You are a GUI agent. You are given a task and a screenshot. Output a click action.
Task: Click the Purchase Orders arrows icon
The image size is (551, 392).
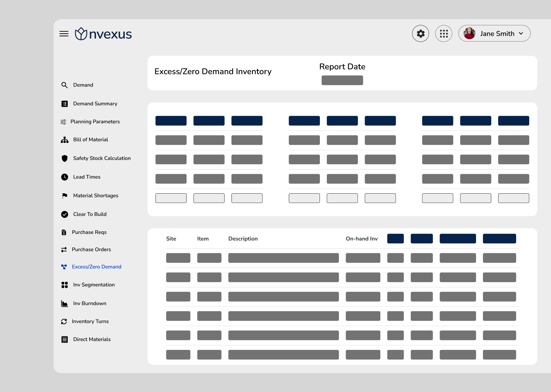coord(64,250)
